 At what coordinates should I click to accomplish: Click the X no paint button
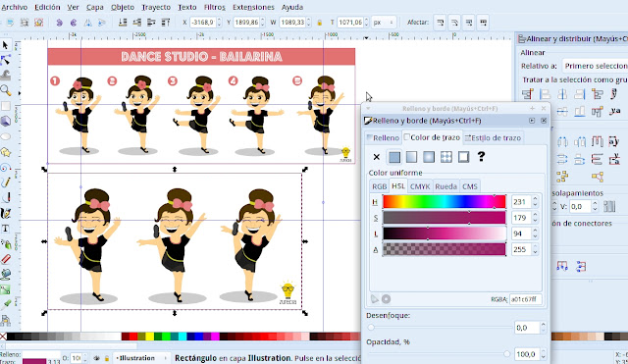[x=377, y=157]
